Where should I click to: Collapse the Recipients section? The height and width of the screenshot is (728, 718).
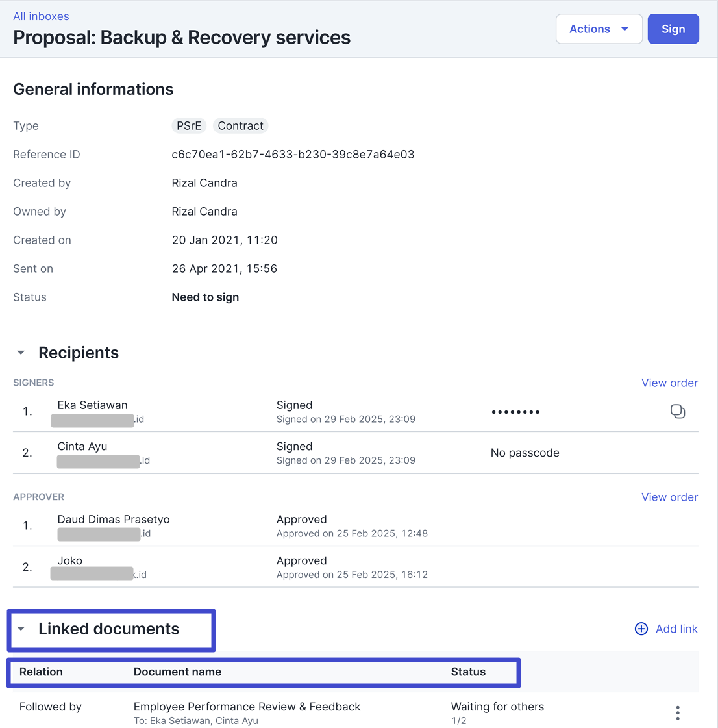[21, 353]
